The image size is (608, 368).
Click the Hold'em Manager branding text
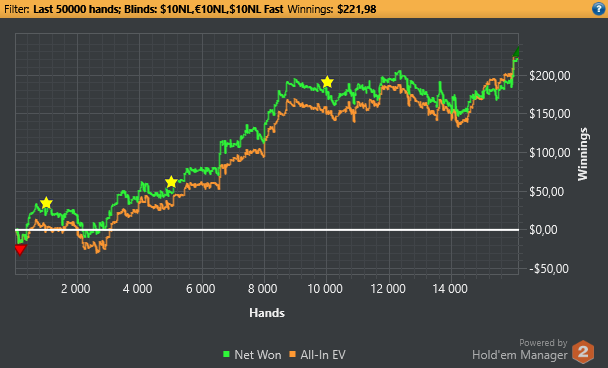pos(520,355)
